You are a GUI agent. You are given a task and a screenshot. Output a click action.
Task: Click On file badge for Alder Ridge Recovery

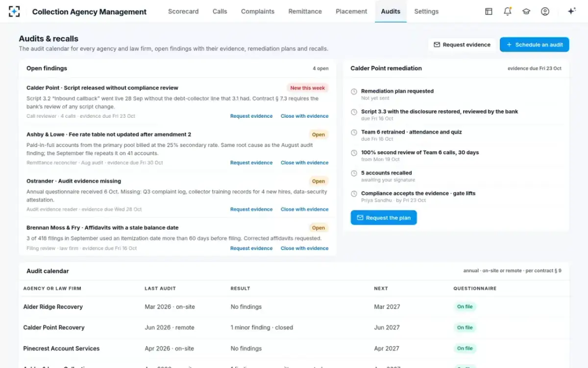click(x=465, y=307)
